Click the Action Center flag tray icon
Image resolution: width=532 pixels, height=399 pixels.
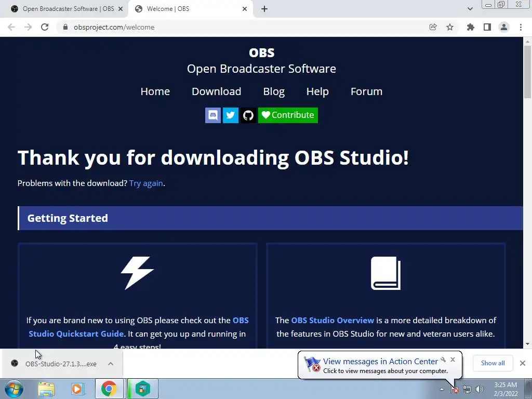tap(454, 390)
